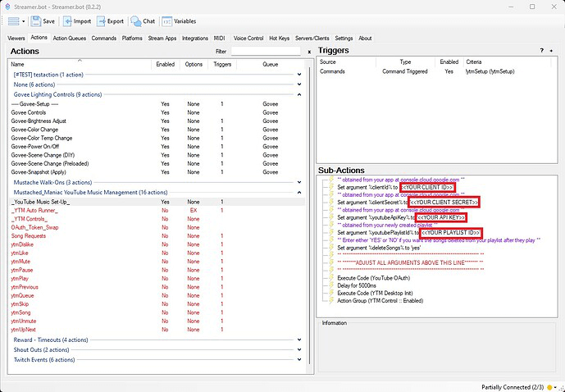The image size is (565, 392).
Task: Select the Command Triggered trigger row
Action: point(404,71)
